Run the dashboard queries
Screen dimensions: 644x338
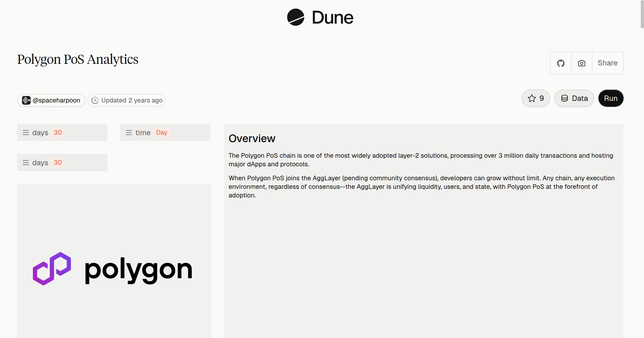tap(611, 98)
